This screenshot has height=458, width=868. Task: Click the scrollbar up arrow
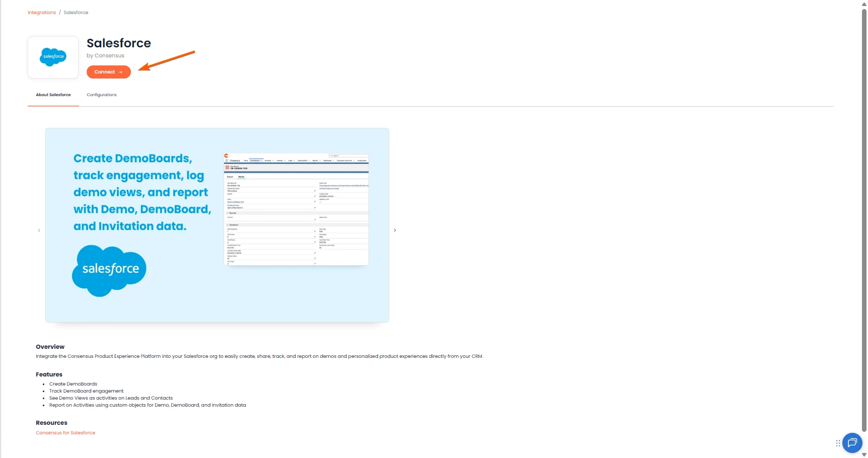tap(864, 5)
